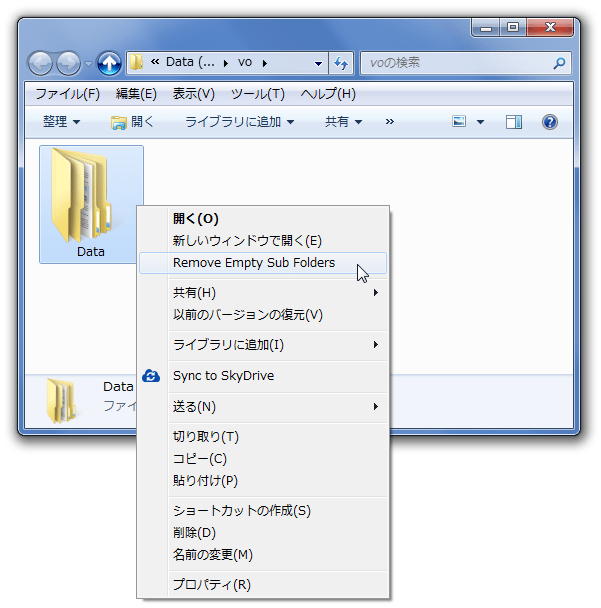The height and width of the screenshot is (608, 601).
Task: Click the 開く toolbar button
Action: click(x=132, y=122)
